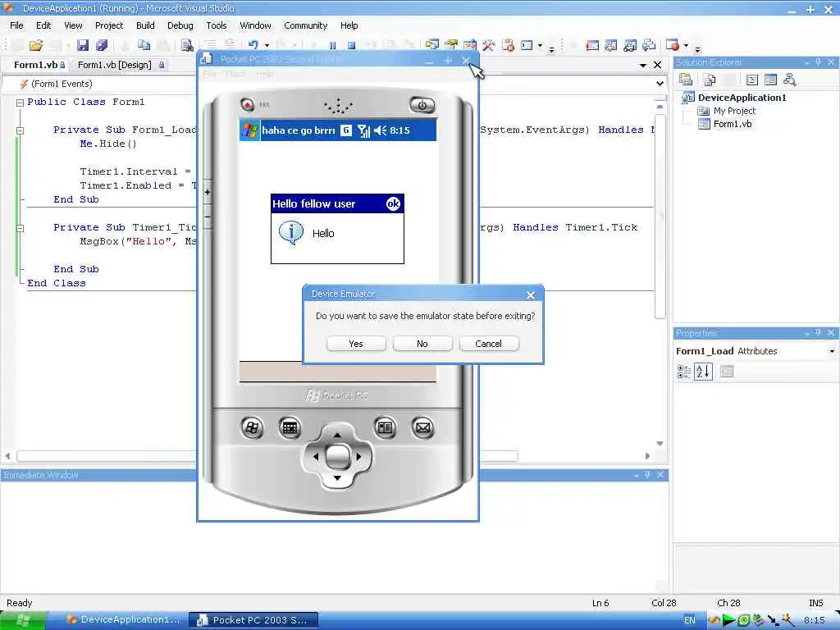The height and width of the screenshot is (630, 840).
Task: Open Properties Window from main toolbar icon
Action: coord(451,46)
